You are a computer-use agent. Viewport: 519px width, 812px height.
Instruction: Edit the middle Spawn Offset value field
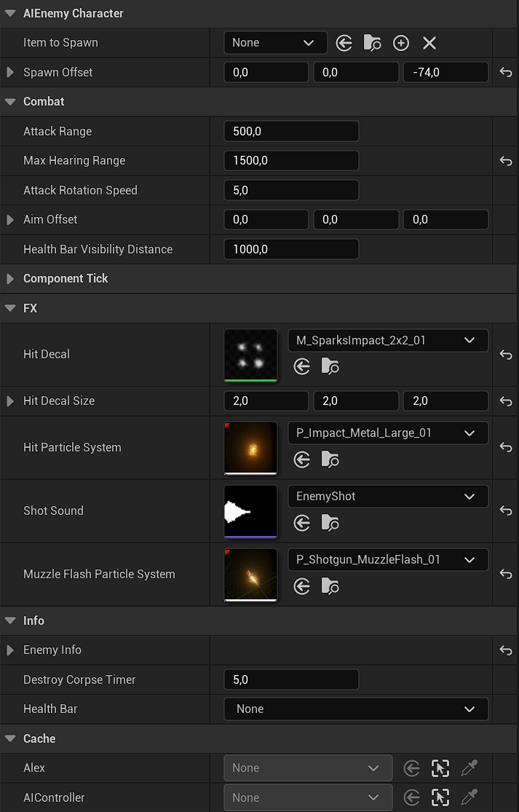(x=356, y=73)
